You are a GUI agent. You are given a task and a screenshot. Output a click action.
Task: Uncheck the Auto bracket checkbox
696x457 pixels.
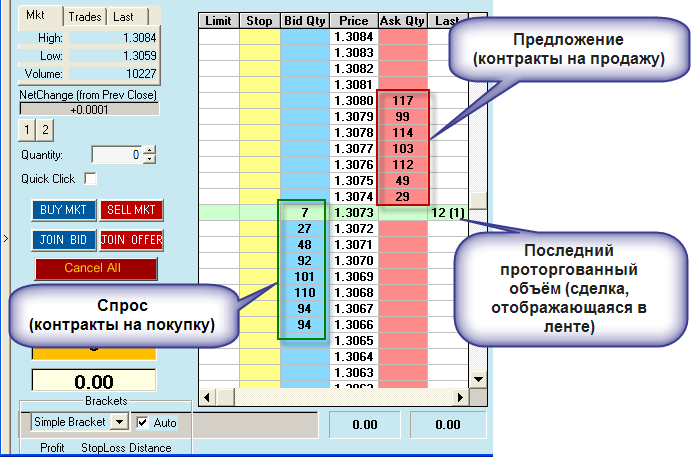tap(141, 422)
